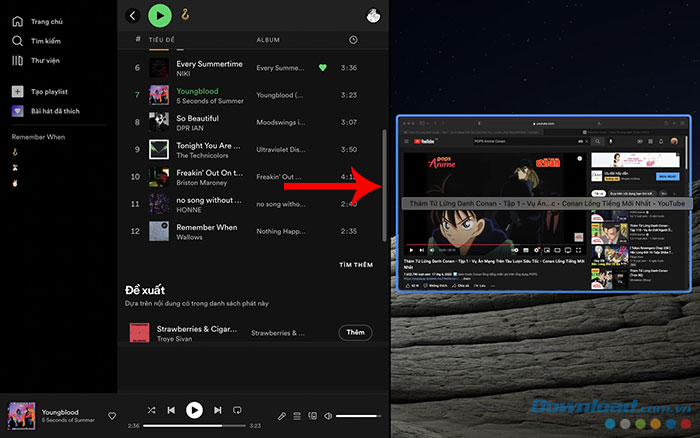The height and width of the screenshot is (438, 700).
Task: Click Thêm button for Strawberries & Cigarettes
Action: click(x=355, y=332)
